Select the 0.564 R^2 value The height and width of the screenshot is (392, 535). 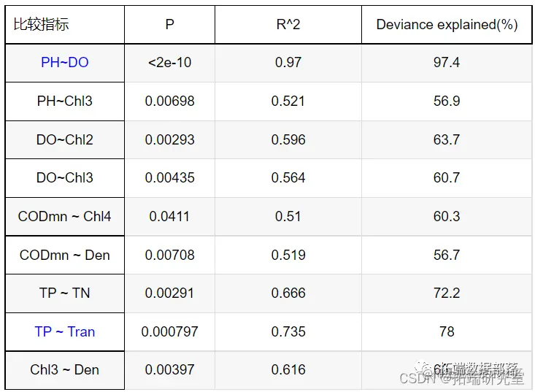point(288,177)
